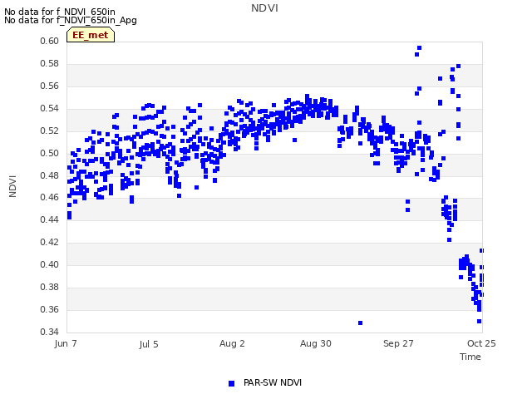The width and height of the screenshot is (532, 399).
Task: Click the 0.52 y-axis tick label
Action: point(50,131)
